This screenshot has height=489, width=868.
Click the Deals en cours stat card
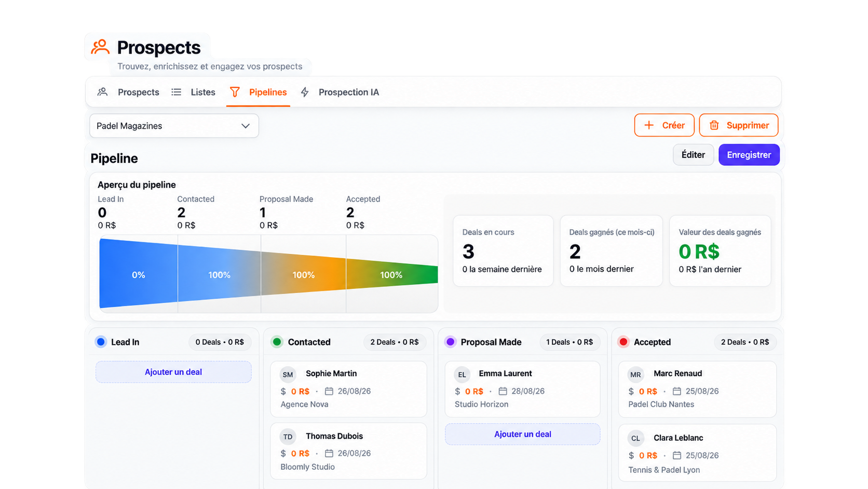pos(503,251)
